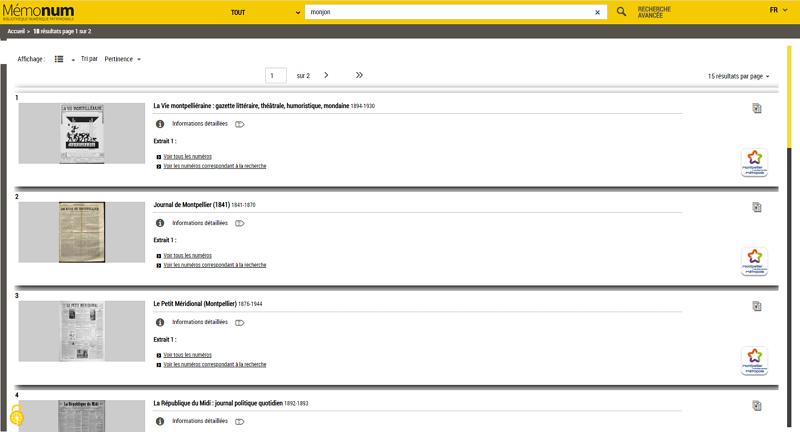Viewport: 800px width, 432px height.
Task: Go to the next results page
Action: pos(327,75)
